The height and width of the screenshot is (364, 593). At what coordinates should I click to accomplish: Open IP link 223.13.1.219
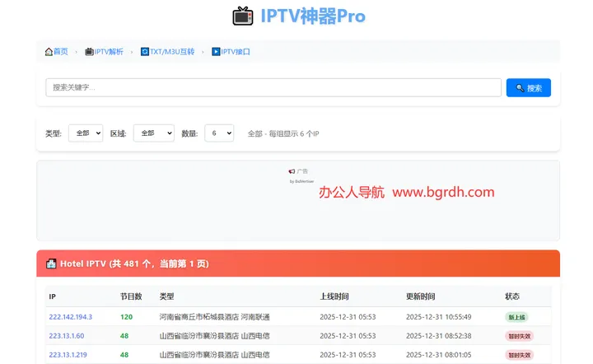coord(68,355)
